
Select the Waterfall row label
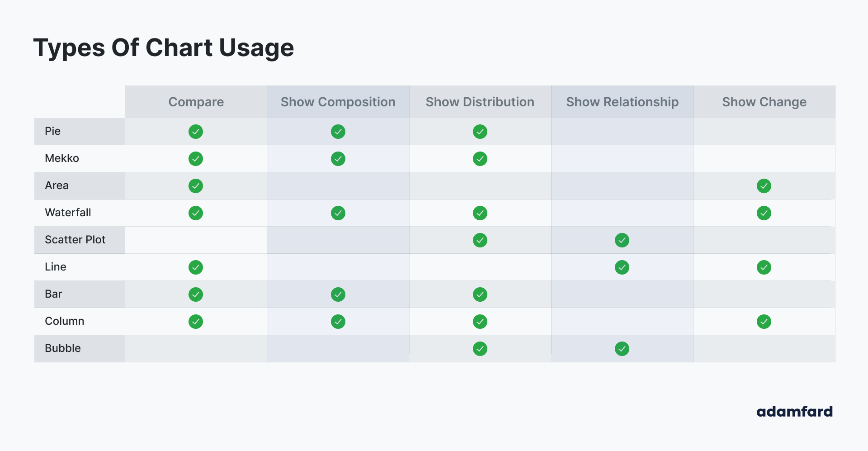pyautogui.click(x=68, y=213)
